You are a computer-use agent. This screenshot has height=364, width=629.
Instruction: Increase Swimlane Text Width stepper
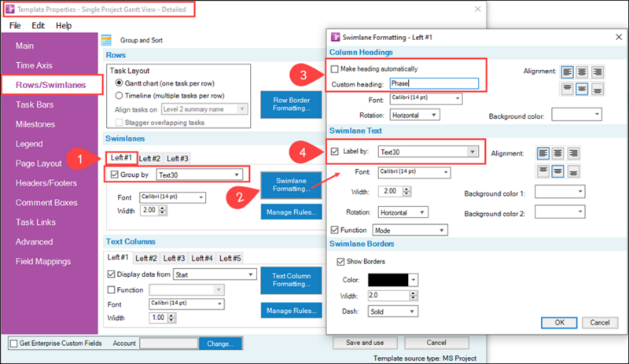406,189
